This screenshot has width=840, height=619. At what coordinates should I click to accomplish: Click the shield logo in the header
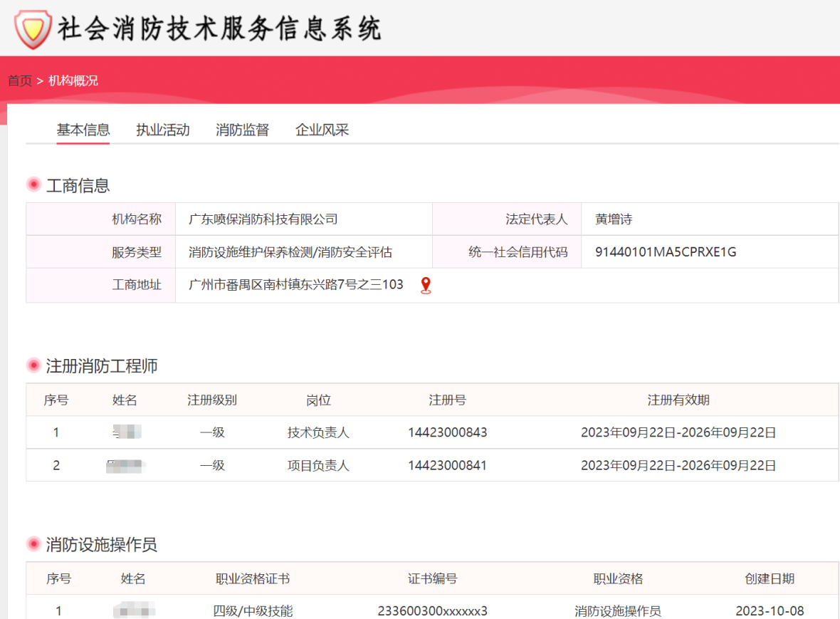33,29
